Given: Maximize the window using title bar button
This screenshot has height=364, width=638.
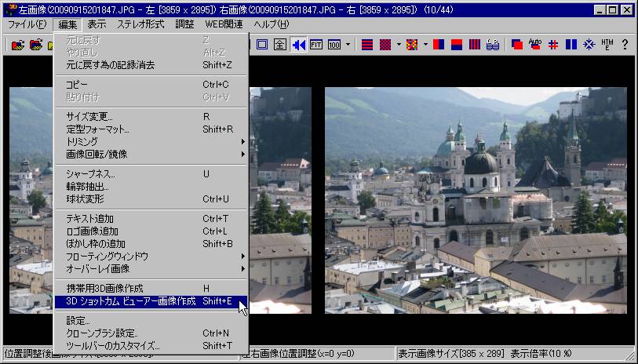Looking at the screenshot, I should (x=612, y=9).
